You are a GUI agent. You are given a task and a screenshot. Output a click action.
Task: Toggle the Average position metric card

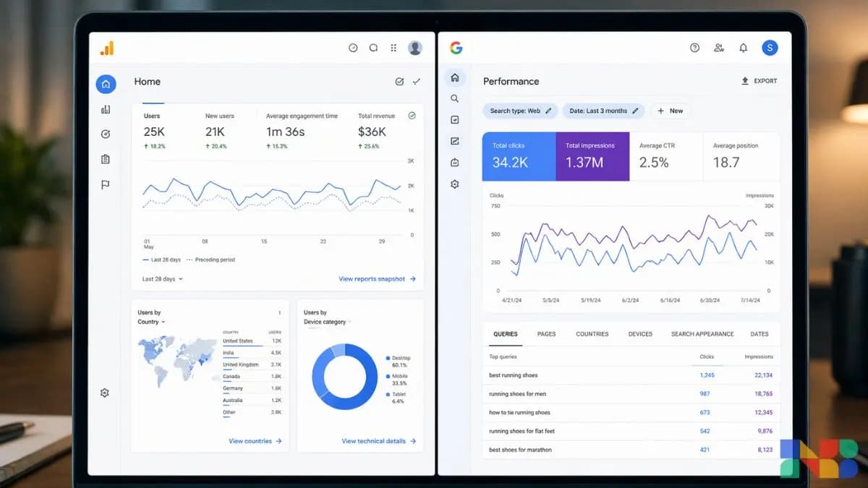[741, 156]
